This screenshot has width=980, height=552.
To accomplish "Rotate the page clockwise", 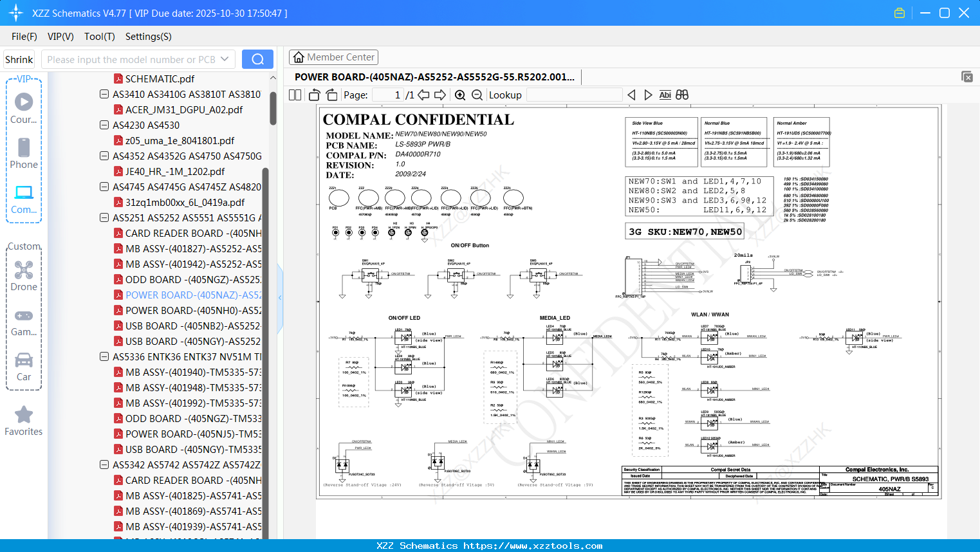I will 331,95.
